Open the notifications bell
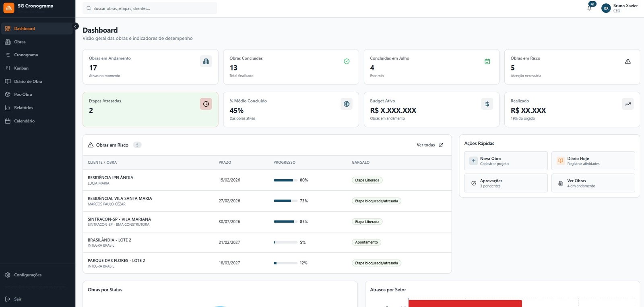Screen dimensions: 644x307 click(589, 8)
